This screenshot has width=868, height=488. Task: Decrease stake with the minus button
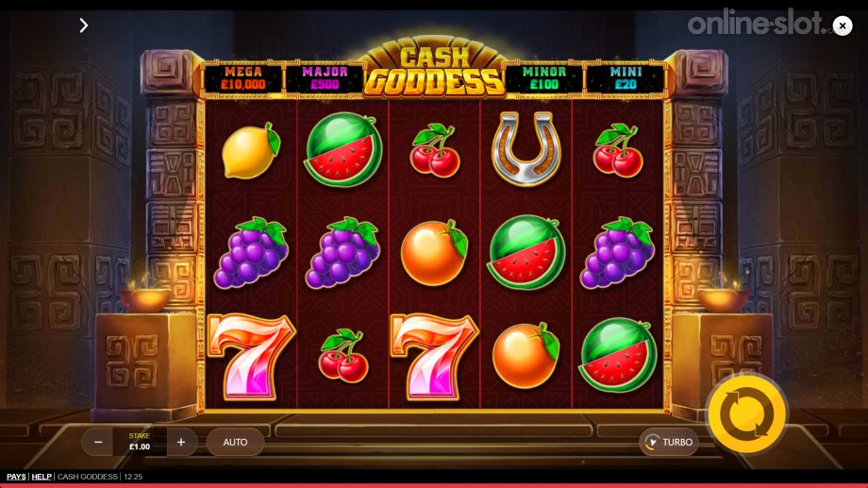(98, 442)
